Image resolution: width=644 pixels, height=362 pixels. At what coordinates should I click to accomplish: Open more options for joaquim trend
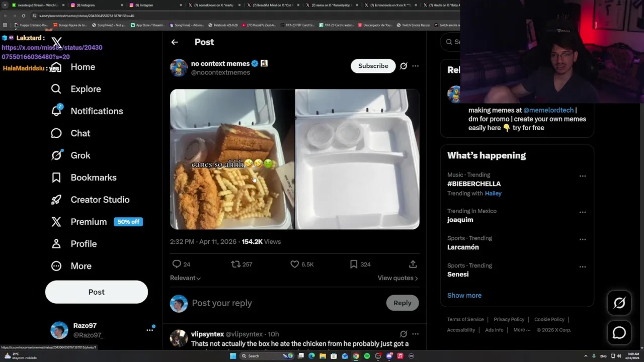(x=583, y=212)
